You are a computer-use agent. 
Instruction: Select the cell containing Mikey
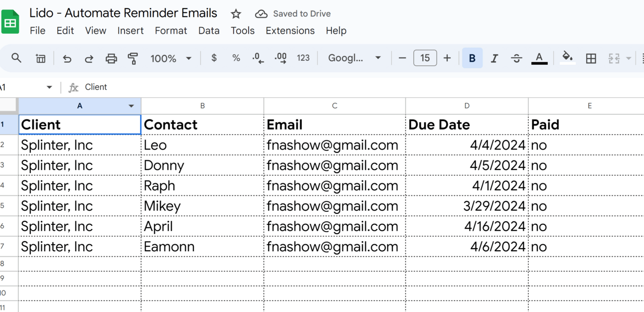point(202,206)
